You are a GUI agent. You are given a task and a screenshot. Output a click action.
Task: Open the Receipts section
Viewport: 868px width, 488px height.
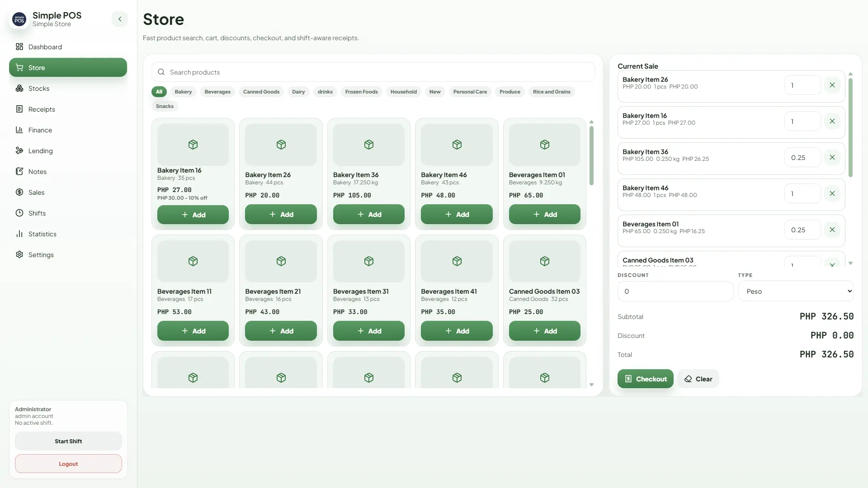click(x=68, y=109)
